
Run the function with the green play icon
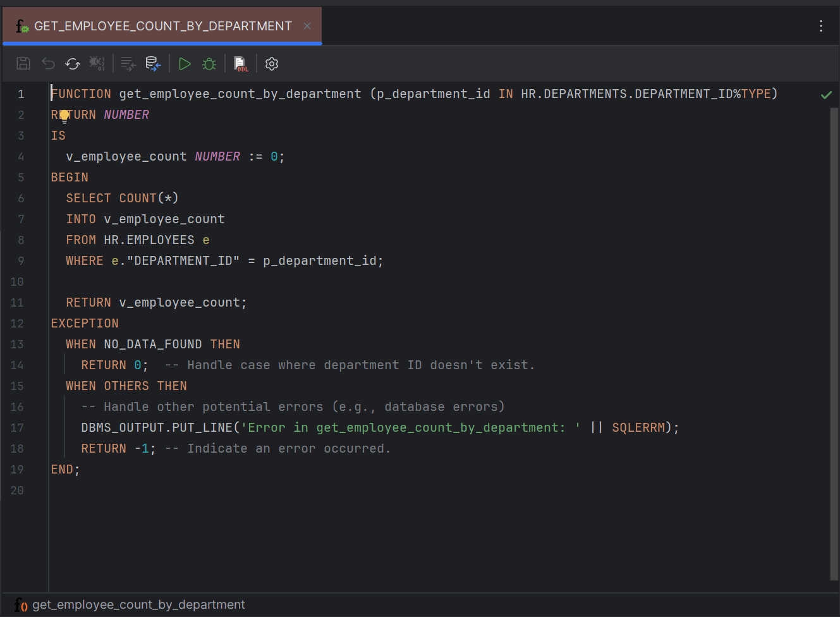click(x=185, y=63)
